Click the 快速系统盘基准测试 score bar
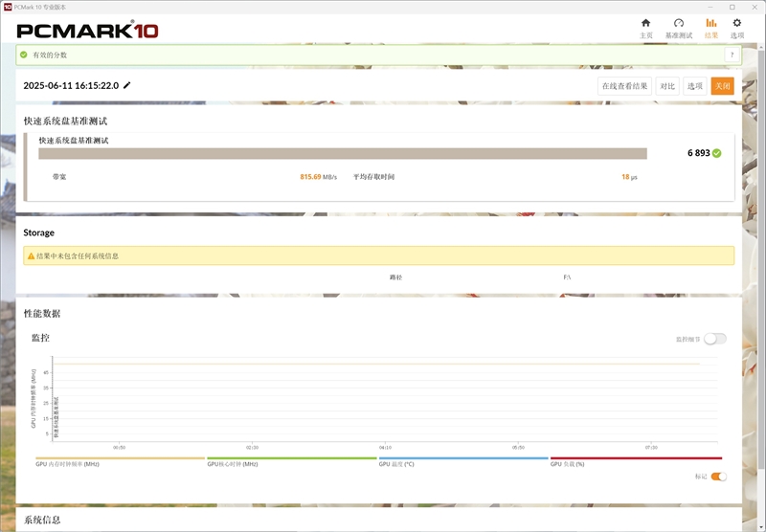This screenshot has width=766, height=532. (x=343, y=154)
